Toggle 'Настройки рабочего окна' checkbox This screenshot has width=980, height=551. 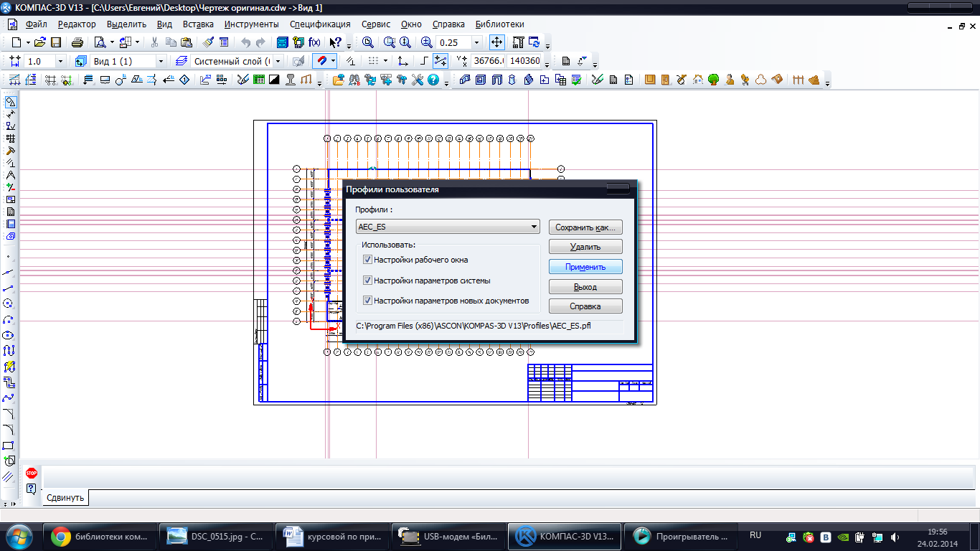[368, 260]
